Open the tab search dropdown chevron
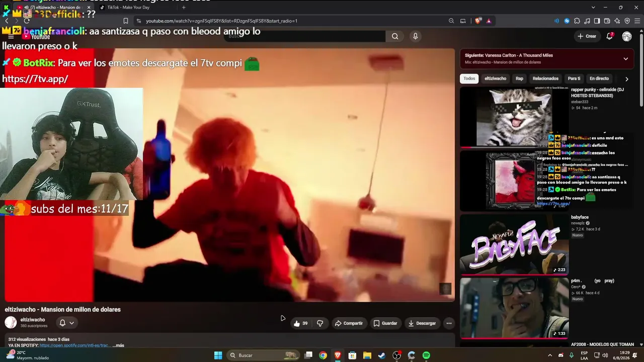 (593, 8)
